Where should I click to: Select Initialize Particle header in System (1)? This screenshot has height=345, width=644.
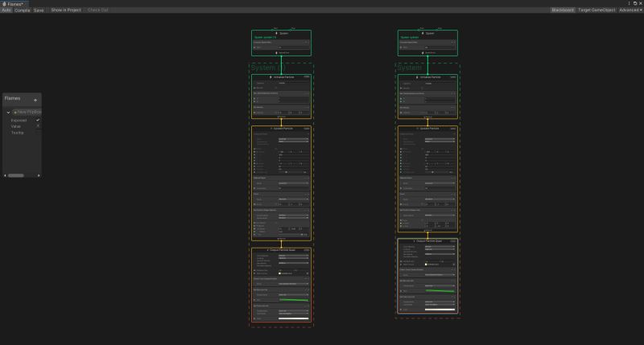click(281, 77)
